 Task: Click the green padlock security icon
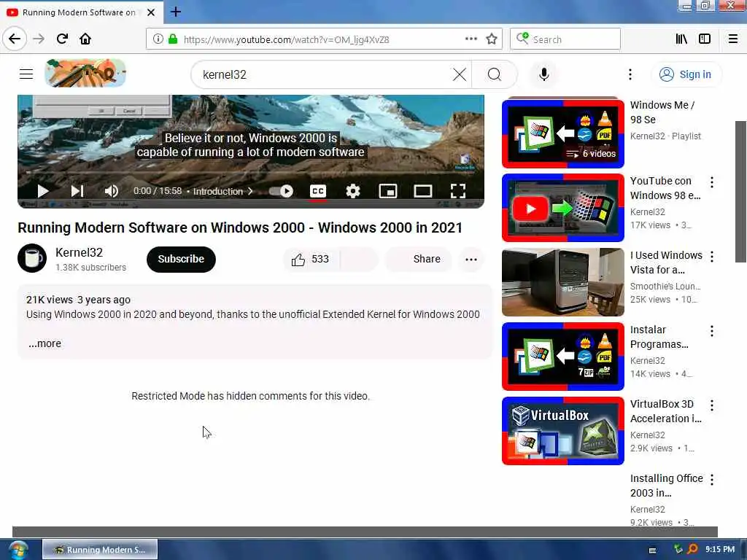click(173, 39)
